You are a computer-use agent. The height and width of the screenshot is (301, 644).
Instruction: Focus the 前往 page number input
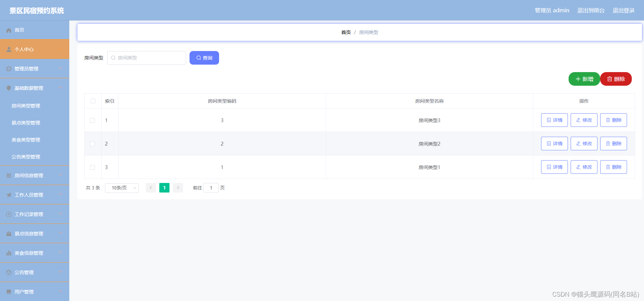(211, 188)
